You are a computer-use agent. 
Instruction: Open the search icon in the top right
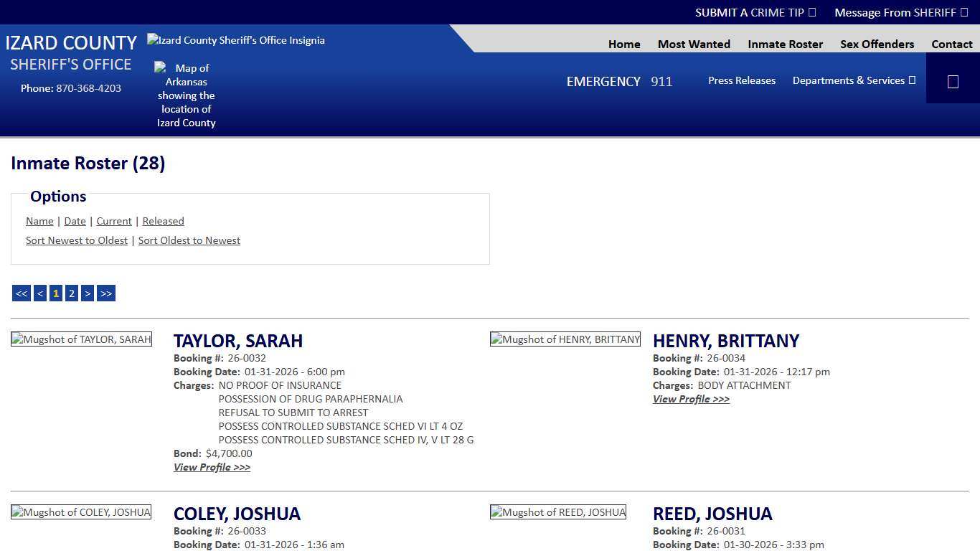(x=952, y=80)
